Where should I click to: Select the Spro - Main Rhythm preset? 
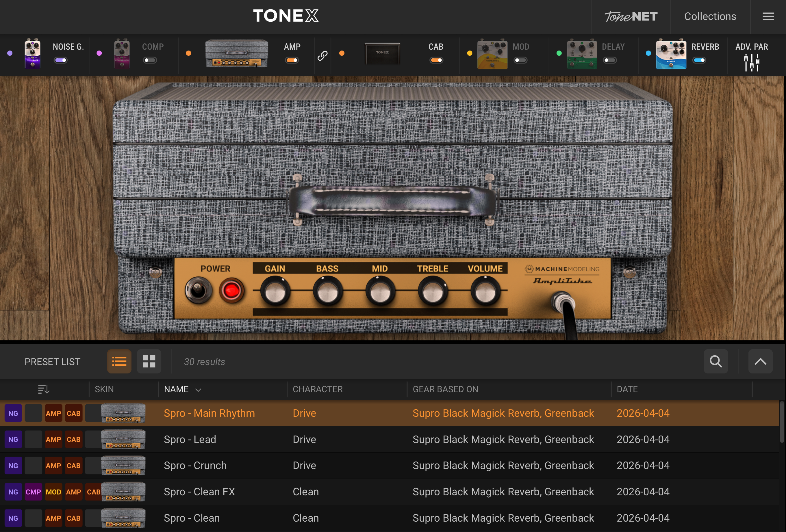pyautogui.click(x=390, y=413)
